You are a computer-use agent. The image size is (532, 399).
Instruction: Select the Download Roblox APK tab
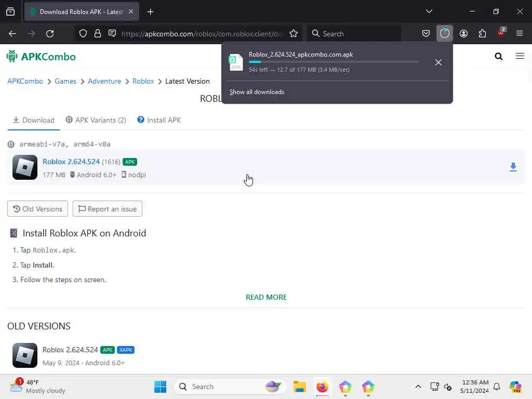(82, 12)
